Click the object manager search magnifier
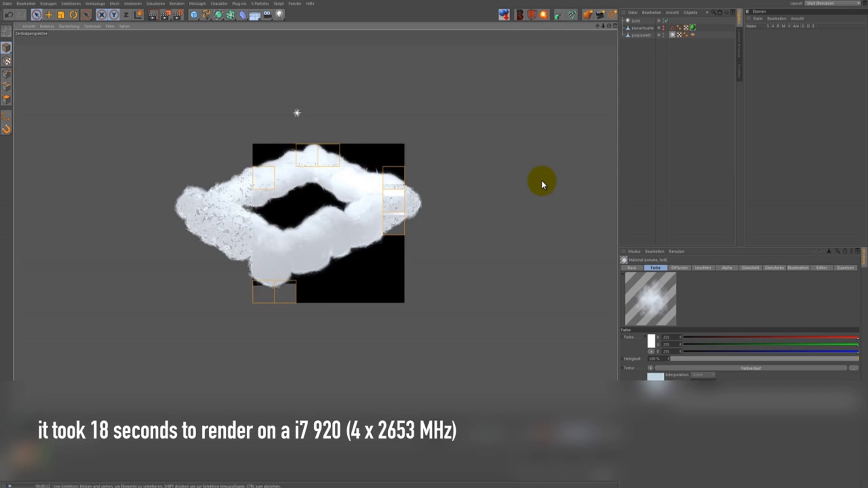The image size is (868, 488). tap(713, 12)
